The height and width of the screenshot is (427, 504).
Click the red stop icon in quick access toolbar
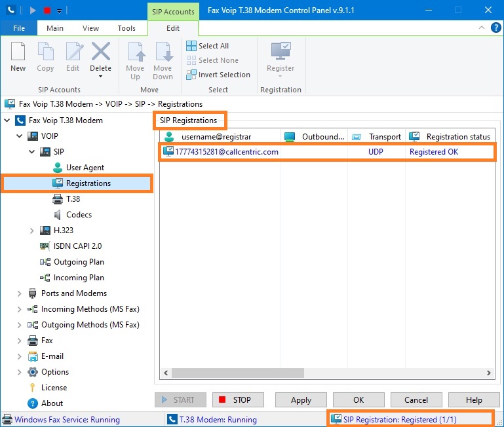click(47, 10)
